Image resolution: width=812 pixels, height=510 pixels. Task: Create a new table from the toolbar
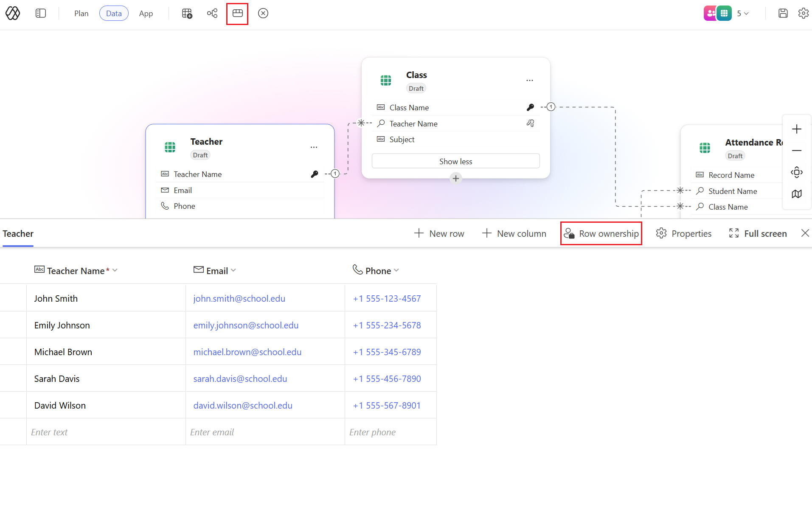click(187, 13)
